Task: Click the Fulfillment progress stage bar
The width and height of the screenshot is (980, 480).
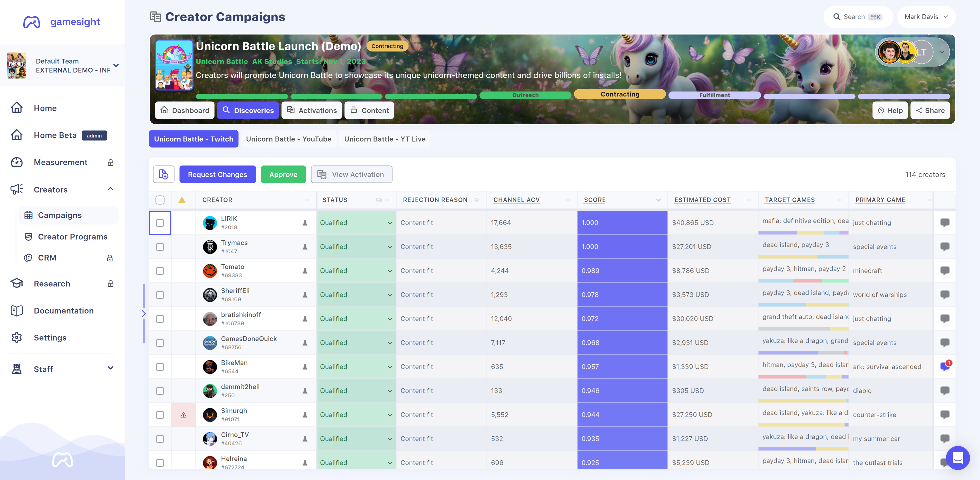Action: (714, 95)
